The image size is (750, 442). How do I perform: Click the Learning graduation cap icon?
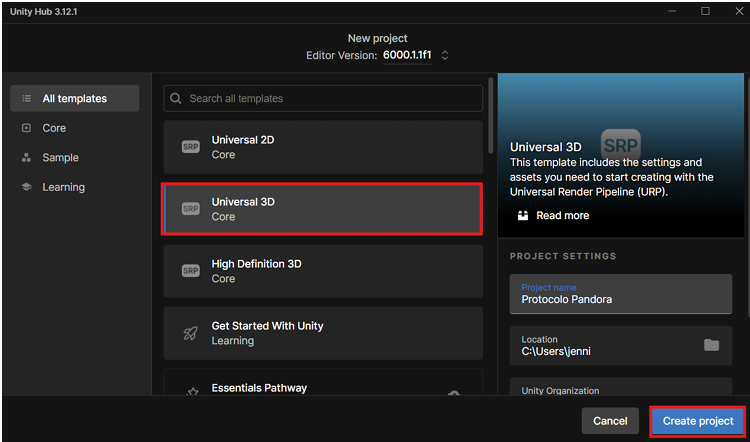tap(27, 187)
